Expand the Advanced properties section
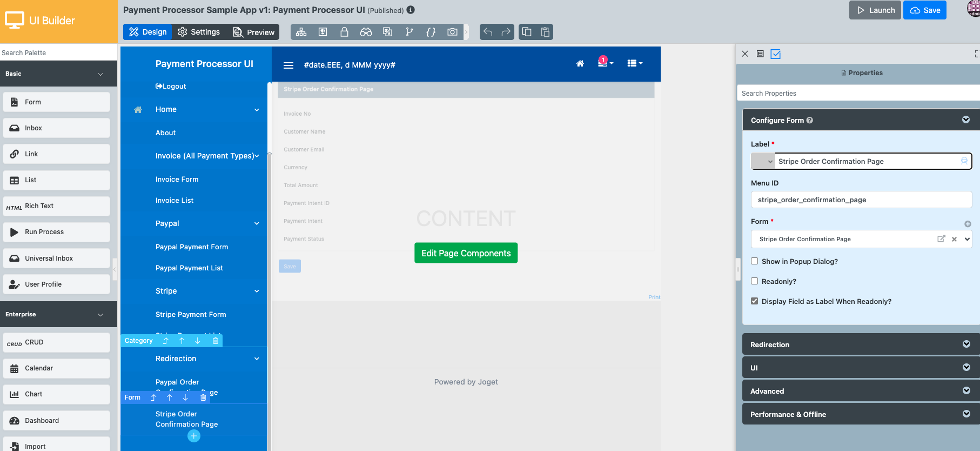This screenshot has width=980, height=451. (x=966, y=391)
